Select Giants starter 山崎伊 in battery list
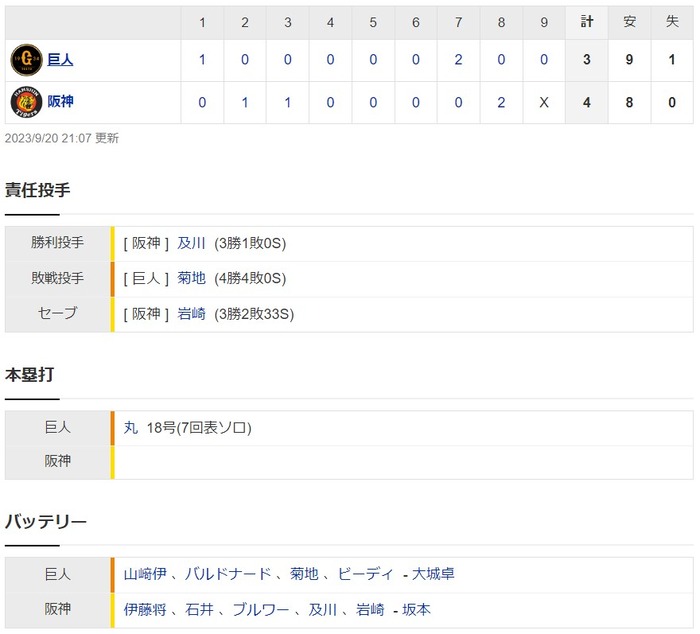This screenshot has width=700, height=634. point(143,574)
